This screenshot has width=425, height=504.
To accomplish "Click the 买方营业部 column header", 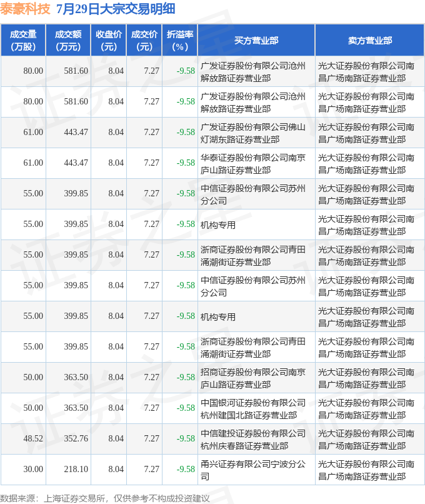I will [256, 41].
